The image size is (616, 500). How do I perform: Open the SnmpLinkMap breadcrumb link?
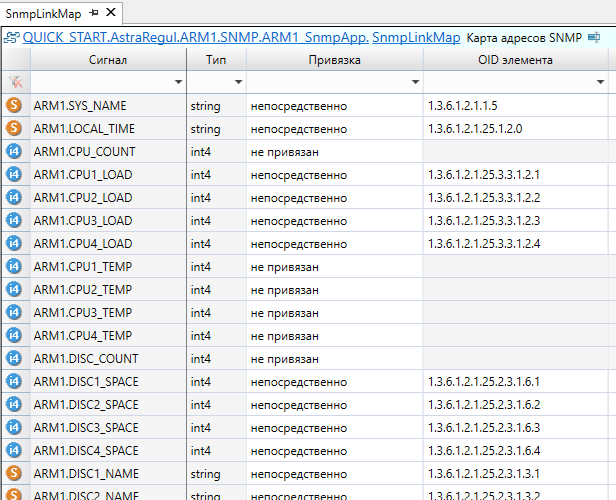(416, 38)
